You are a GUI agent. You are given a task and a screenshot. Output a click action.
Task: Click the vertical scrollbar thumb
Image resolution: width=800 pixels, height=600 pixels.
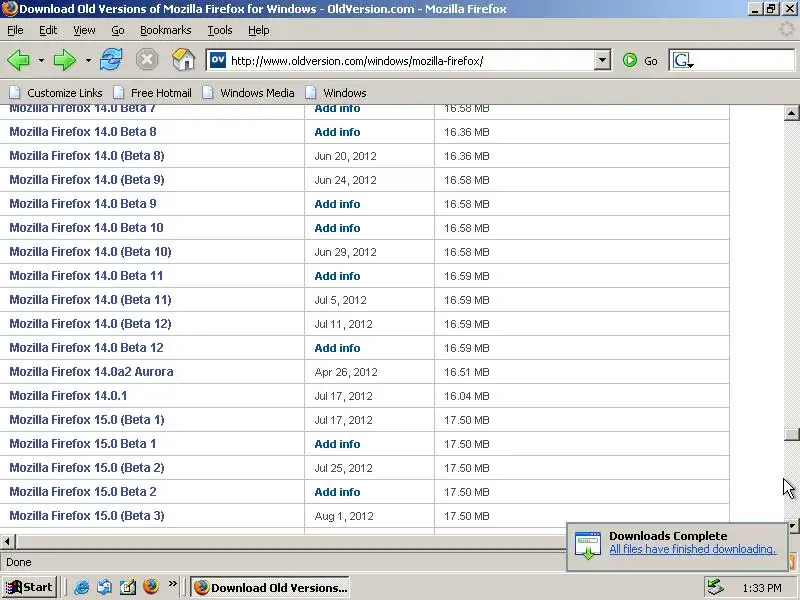pyautogui.click(x=791, y=435)
